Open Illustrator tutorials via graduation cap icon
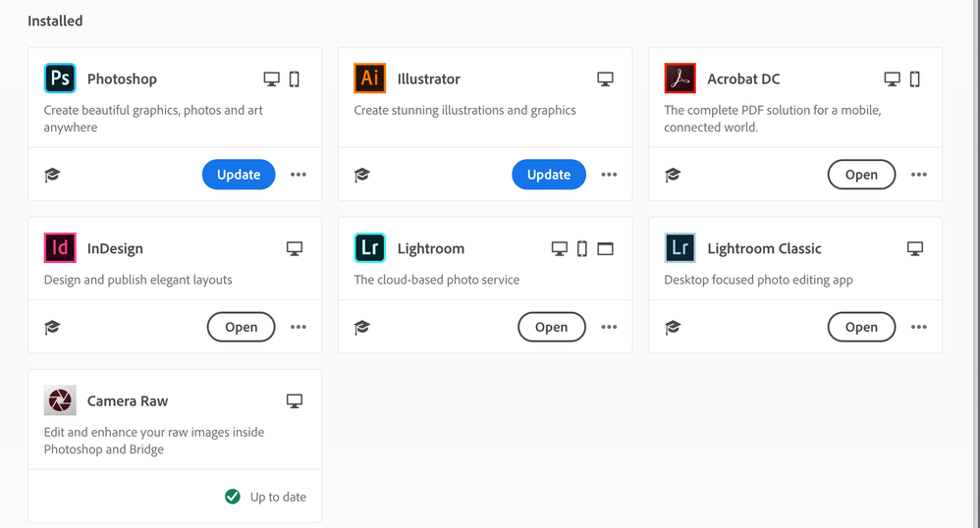Viewport: 980px width, 528px height. click(362, 175)
